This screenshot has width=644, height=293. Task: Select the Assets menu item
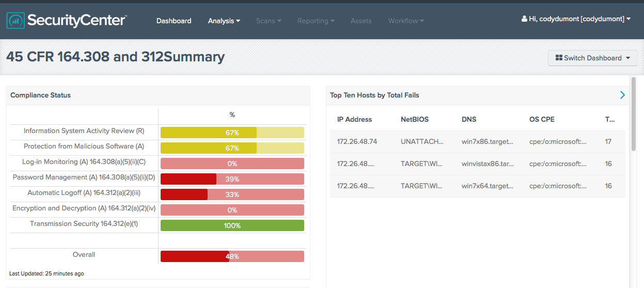click(x=361, y=21)
